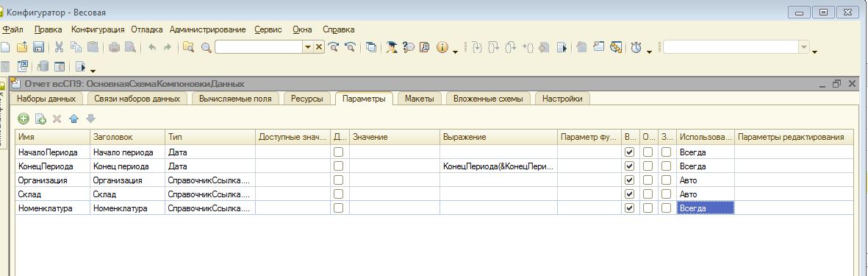Expand the search field dropdown arrow

point(308,48)
